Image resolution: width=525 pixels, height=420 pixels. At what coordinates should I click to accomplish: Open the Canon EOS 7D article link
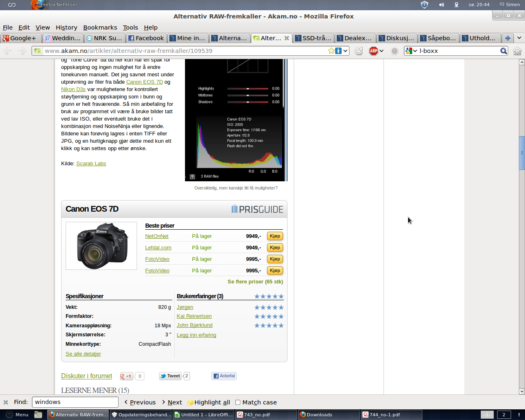pos(144,82)
